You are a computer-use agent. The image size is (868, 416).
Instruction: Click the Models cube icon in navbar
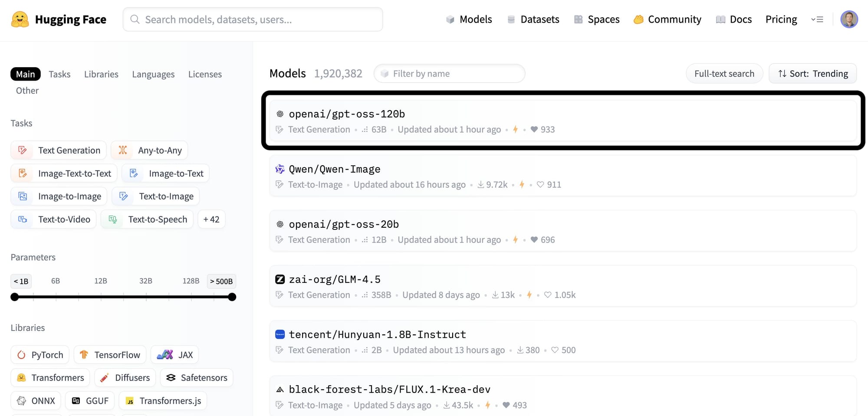(x=450, y=20)
